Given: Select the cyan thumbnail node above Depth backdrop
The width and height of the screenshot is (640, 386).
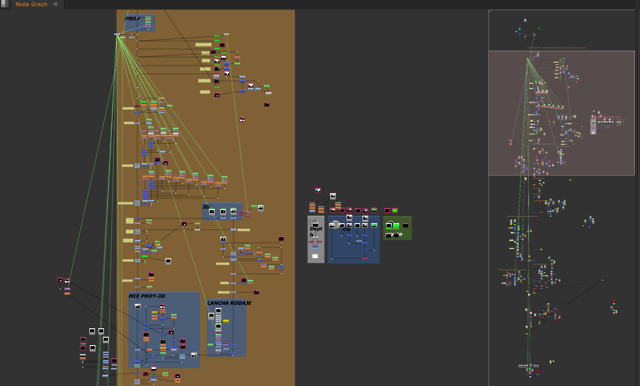Looking at the screenshot, I should [318, 190].
